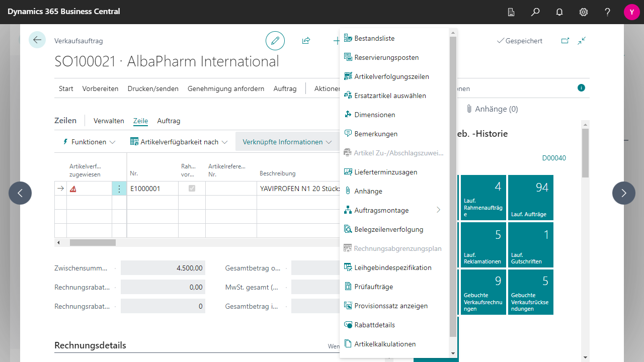Go to the next record arrow
644x362 pixels.
(x=624, y=193)
